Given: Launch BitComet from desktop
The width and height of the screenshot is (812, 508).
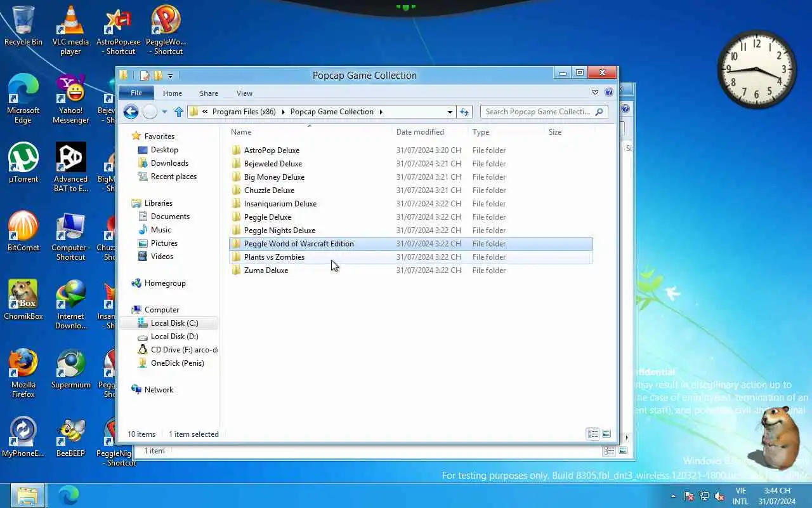Looking at the screenshot, I should tap(23, 231).
